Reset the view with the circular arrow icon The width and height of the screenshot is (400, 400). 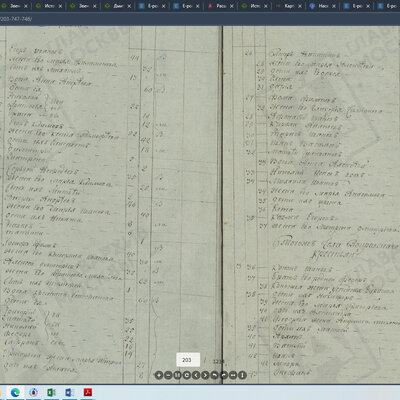187,375
